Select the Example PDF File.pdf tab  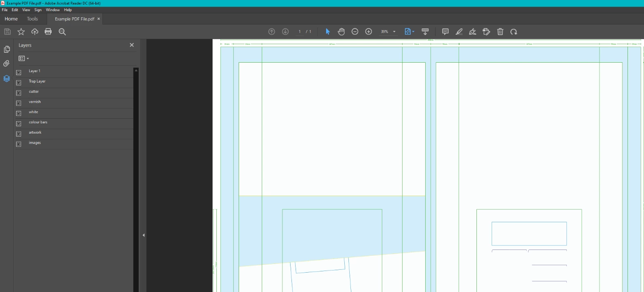(74, 19)
